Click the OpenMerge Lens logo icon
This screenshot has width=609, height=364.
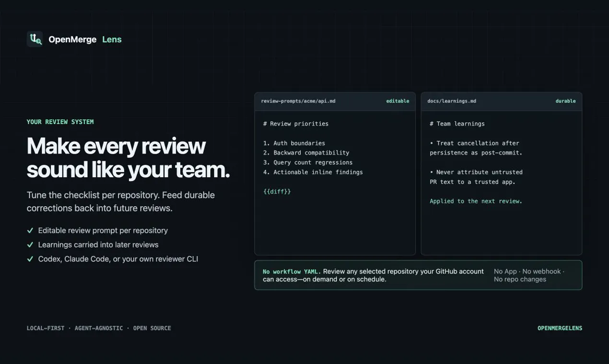pyautogui.click(x=35, y=39)
